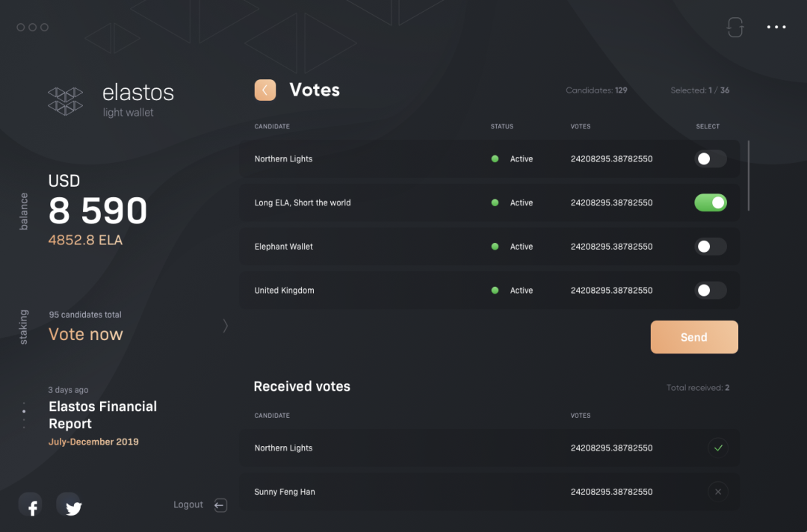Click the logout arrow icon

pyautogui.click(x=220, y=505)
